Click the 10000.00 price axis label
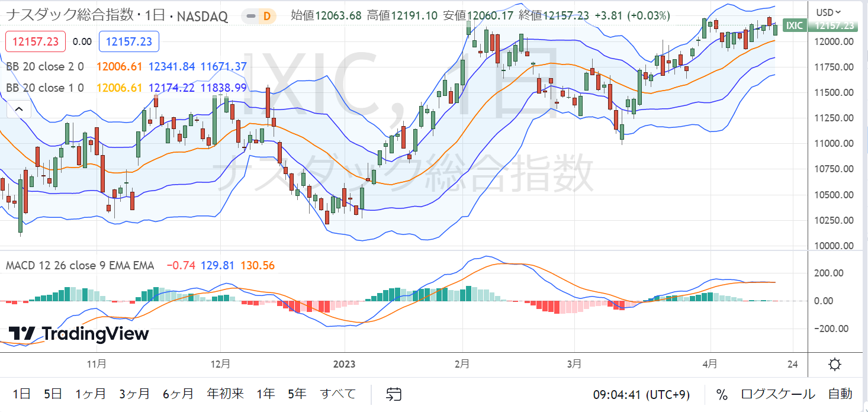 (x=833, y=246)
